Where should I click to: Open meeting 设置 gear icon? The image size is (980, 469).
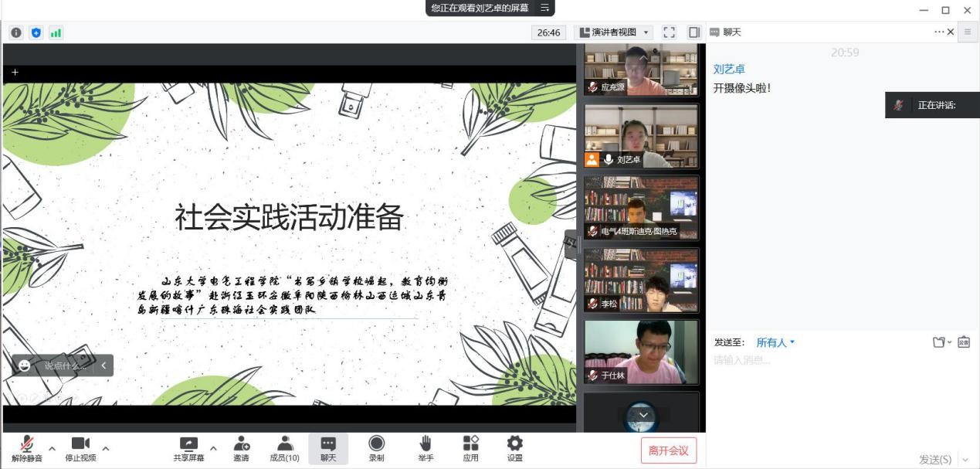514,448
